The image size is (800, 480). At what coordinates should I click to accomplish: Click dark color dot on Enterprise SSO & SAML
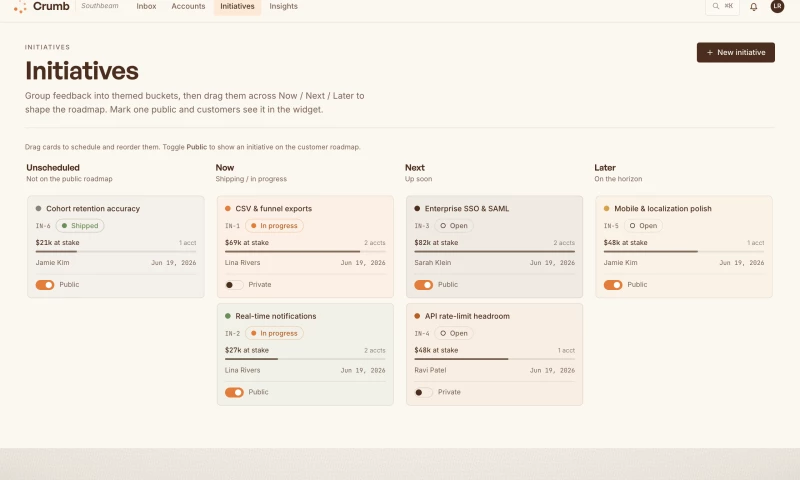tap(417, 209)
